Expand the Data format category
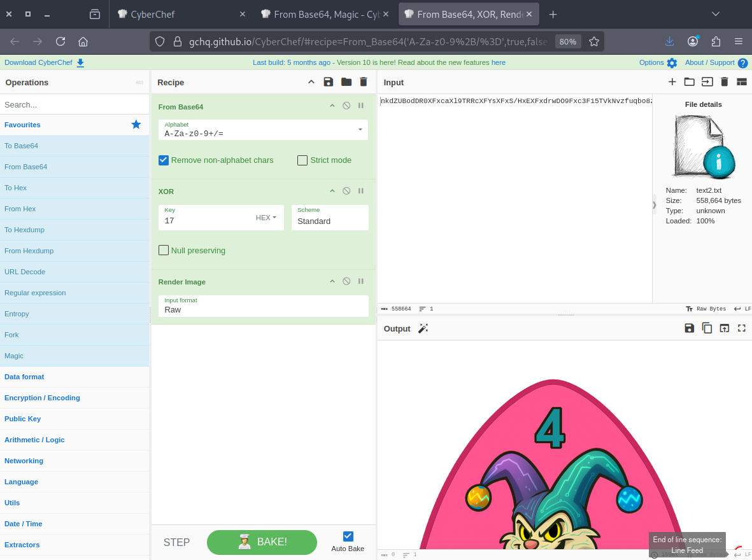 tap(24, 377)
